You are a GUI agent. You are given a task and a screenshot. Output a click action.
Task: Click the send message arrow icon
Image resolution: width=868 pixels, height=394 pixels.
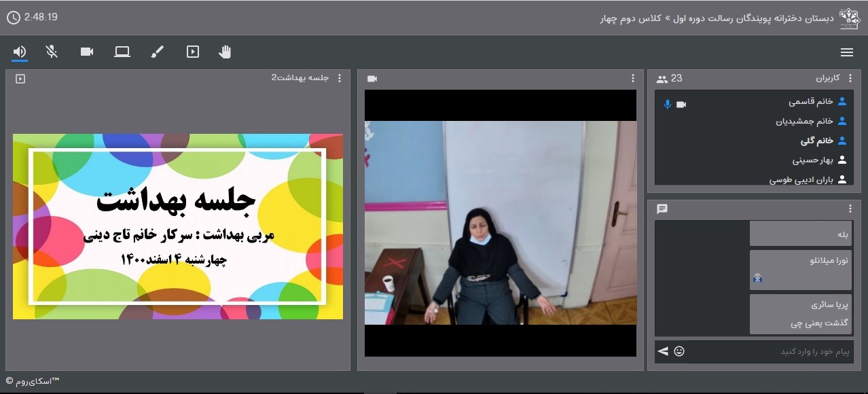[x=663, y=351]
